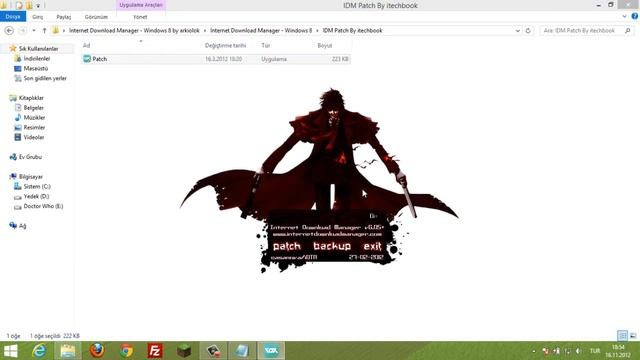Open the Windows Start button
Screen dimensions: 640x360
point(10,351)
